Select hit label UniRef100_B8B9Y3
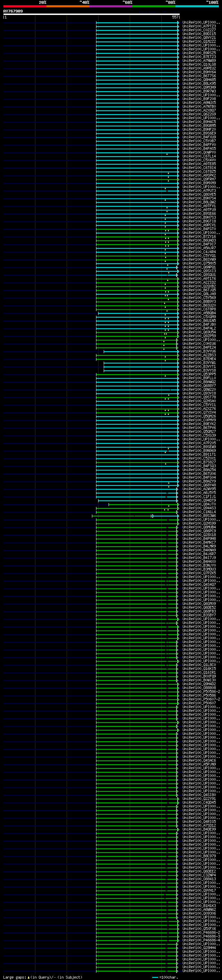 click(x=199, y=302)
